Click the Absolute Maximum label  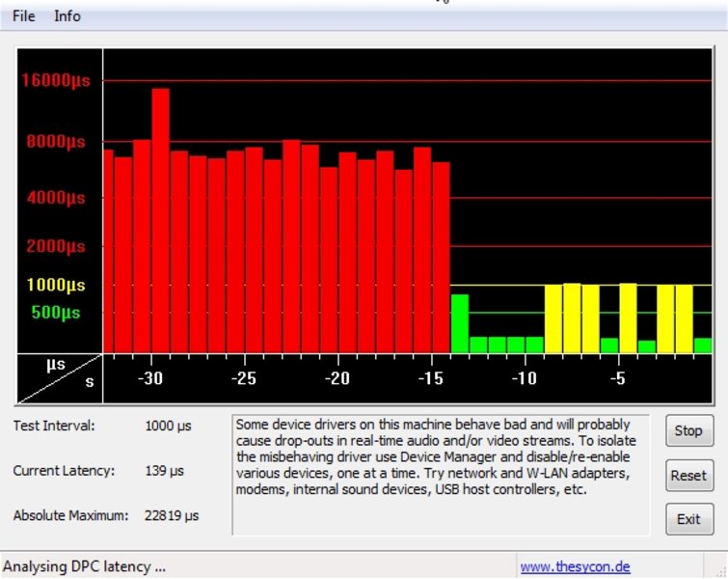[70, 515]
